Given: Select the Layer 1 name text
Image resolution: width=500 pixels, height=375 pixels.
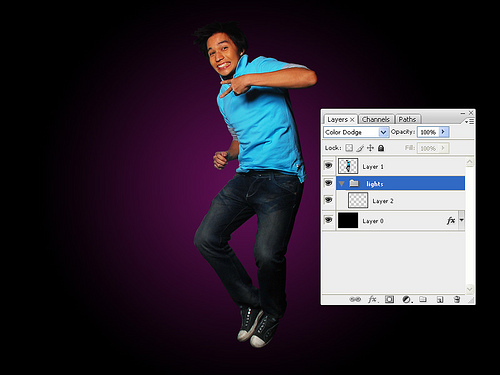Looking at the screenshot, I should click(x=373, y=167).
